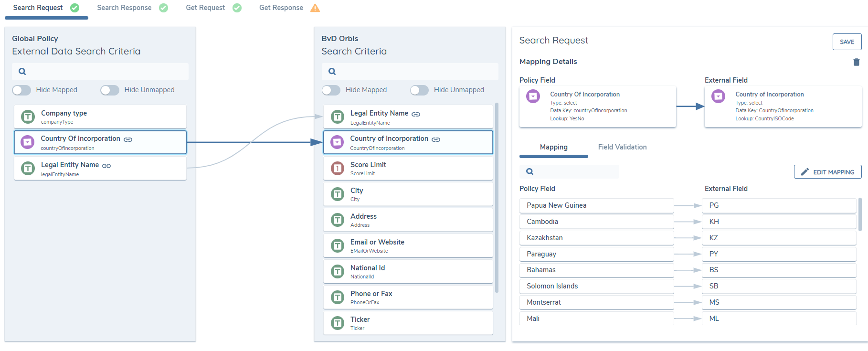Click the SAVE button
The width and height of the screenshot is (868, 351).
pyautogui.click(x=847, y=42)
